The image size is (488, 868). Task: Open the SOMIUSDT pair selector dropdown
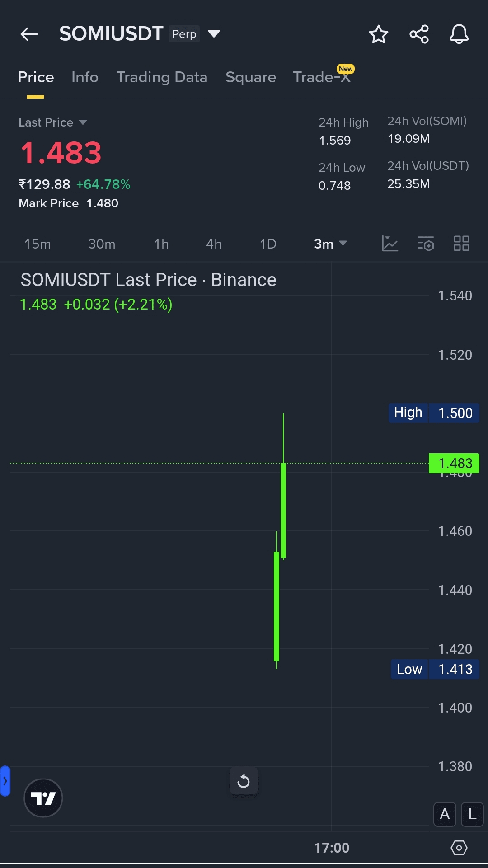coord(214,34)
